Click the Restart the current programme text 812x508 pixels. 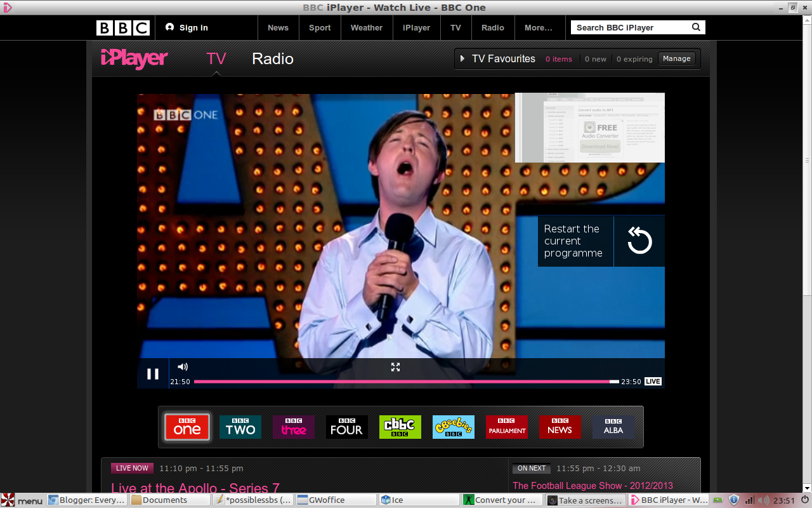[x=573, y=241]
